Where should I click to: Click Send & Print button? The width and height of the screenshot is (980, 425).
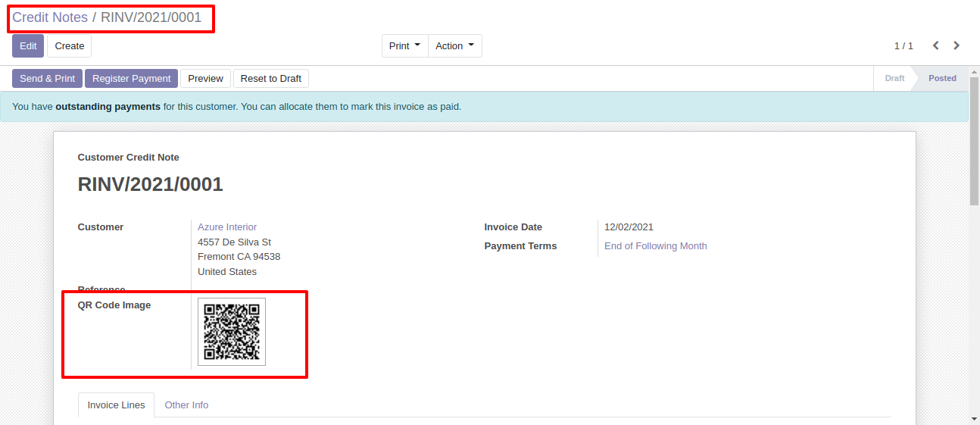coord(47,79)
